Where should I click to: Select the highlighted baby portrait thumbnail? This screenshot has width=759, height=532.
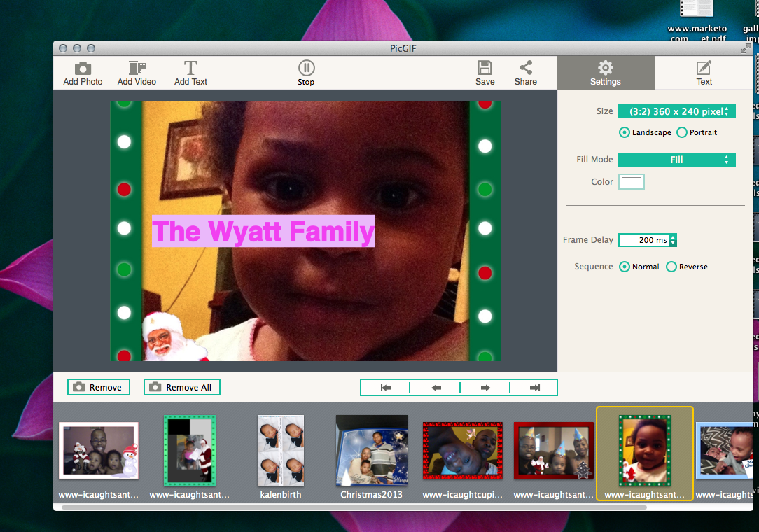[645, 451]
